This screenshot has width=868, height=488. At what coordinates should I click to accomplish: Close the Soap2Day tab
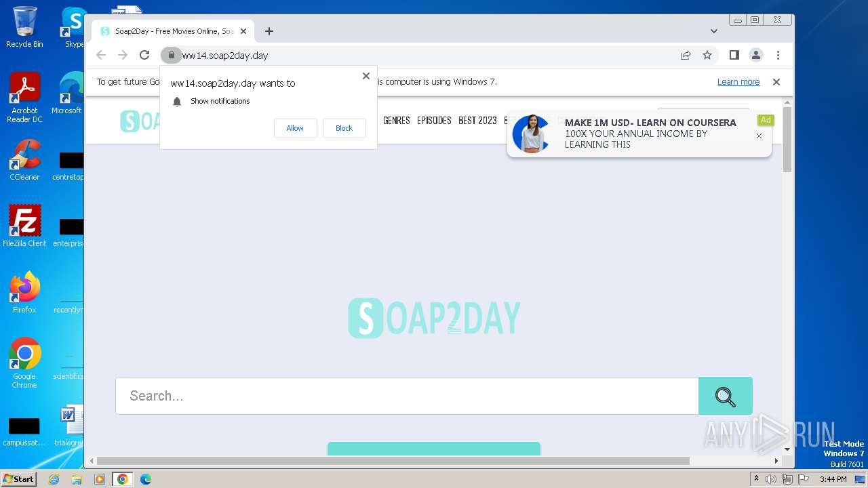[243, 31]
